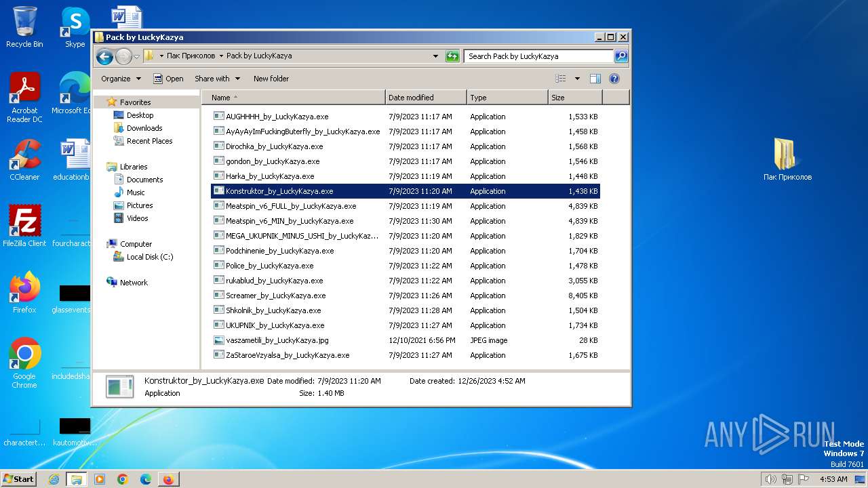
Task: Open Recycle Bin desktop icon
Action: (x=24, y=27)
